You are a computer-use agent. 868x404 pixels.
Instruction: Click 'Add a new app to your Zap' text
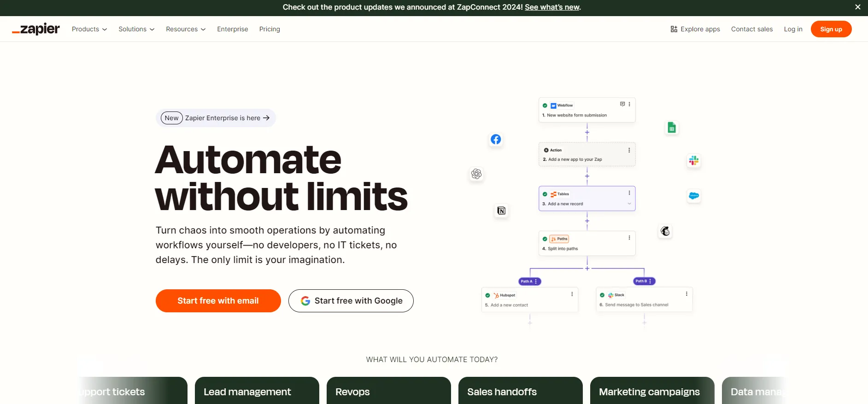[x=575, y=159]
